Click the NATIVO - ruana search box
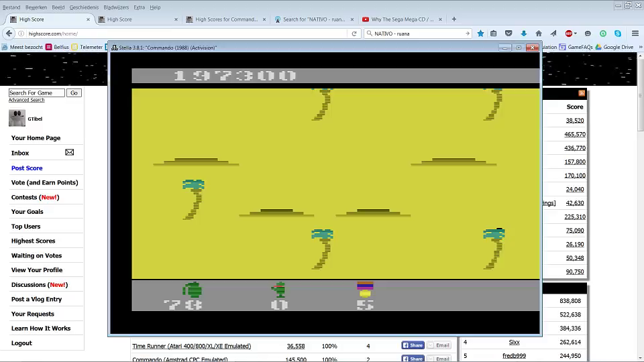644x362 pixels. point(418,34)
